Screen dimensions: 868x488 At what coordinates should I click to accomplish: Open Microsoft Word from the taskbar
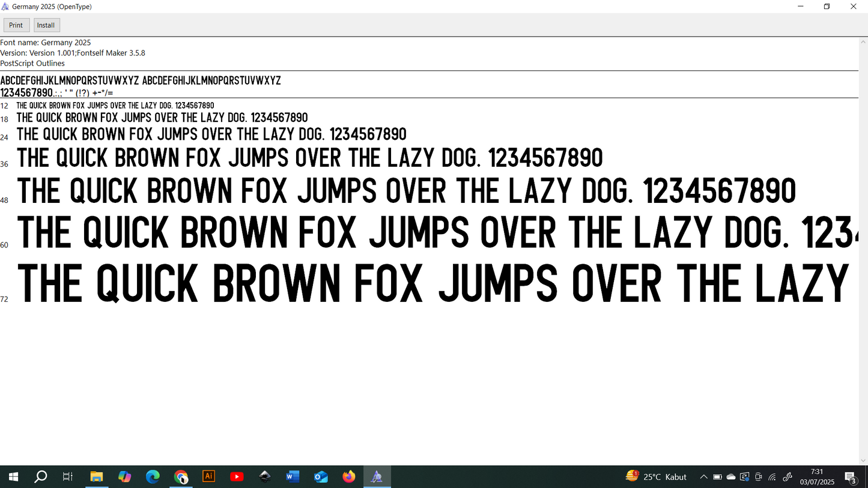coord(293,477)
